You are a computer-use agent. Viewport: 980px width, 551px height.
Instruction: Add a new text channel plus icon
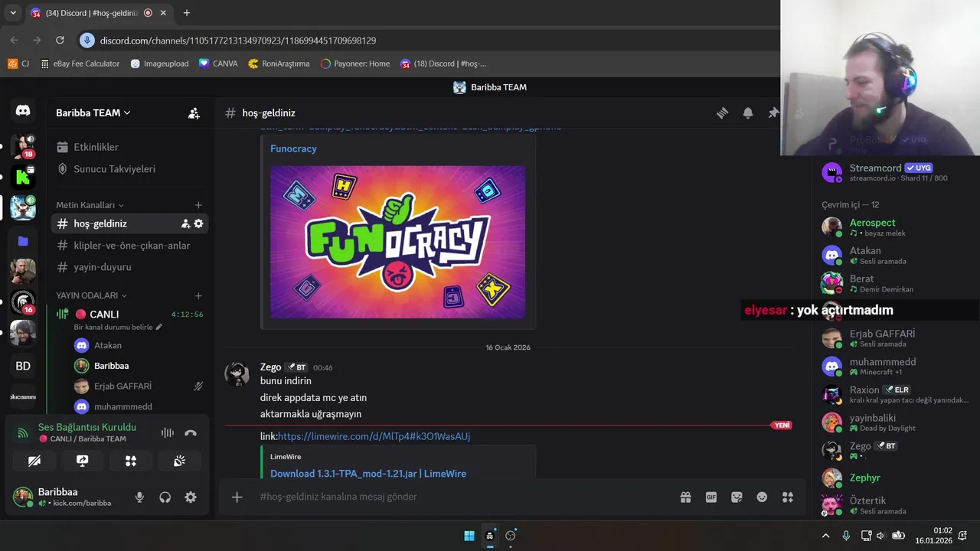coord(198,205)
